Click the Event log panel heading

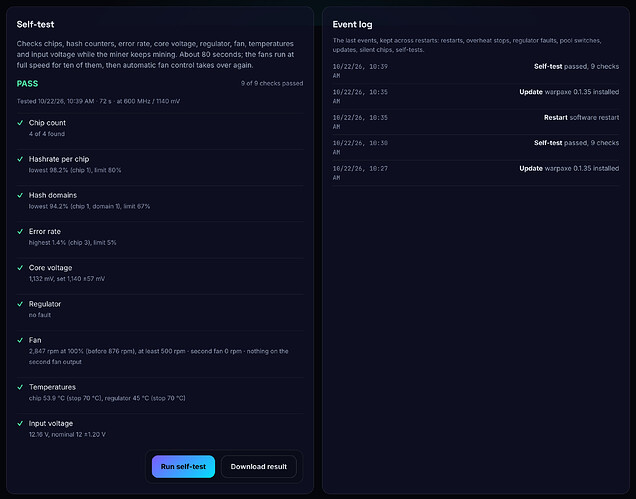352,24
